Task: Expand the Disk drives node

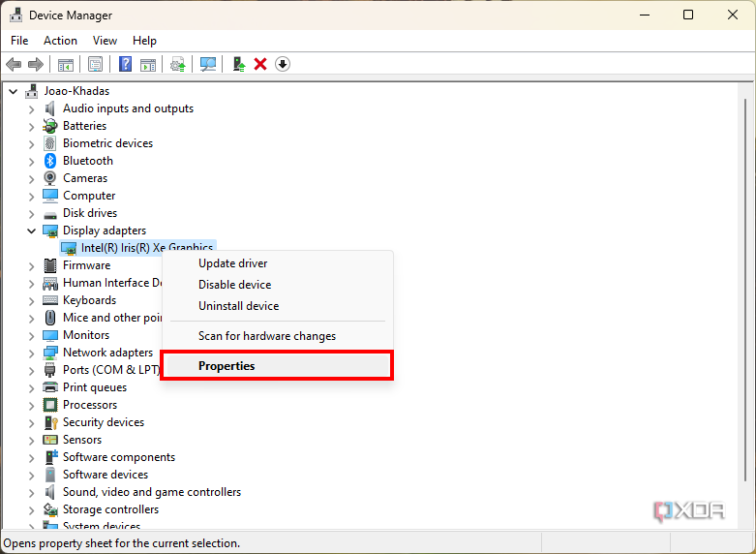Action: 32,213
